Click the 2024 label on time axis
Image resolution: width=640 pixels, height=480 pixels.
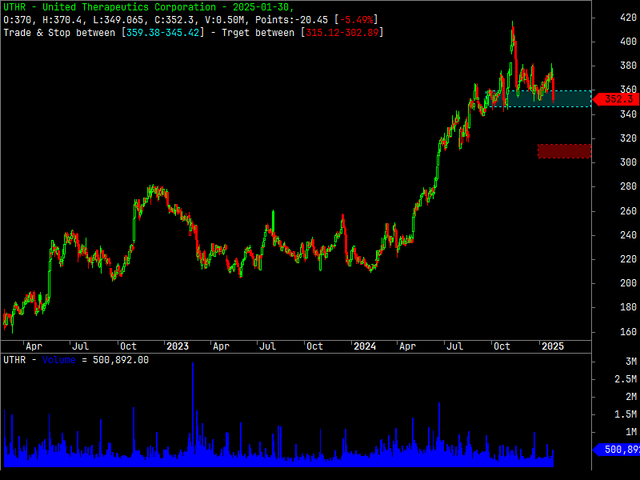364,346
